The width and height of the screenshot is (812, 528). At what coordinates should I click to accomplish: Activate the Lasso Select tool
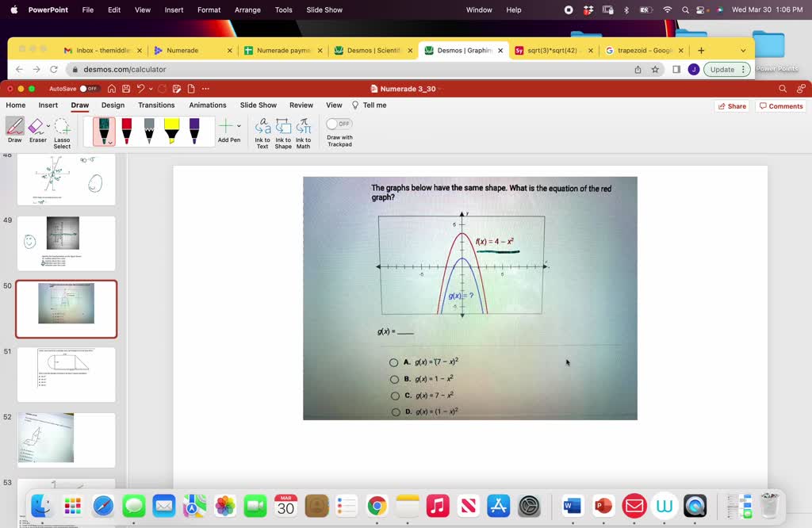pyautogui.click(x=63, y=129)
